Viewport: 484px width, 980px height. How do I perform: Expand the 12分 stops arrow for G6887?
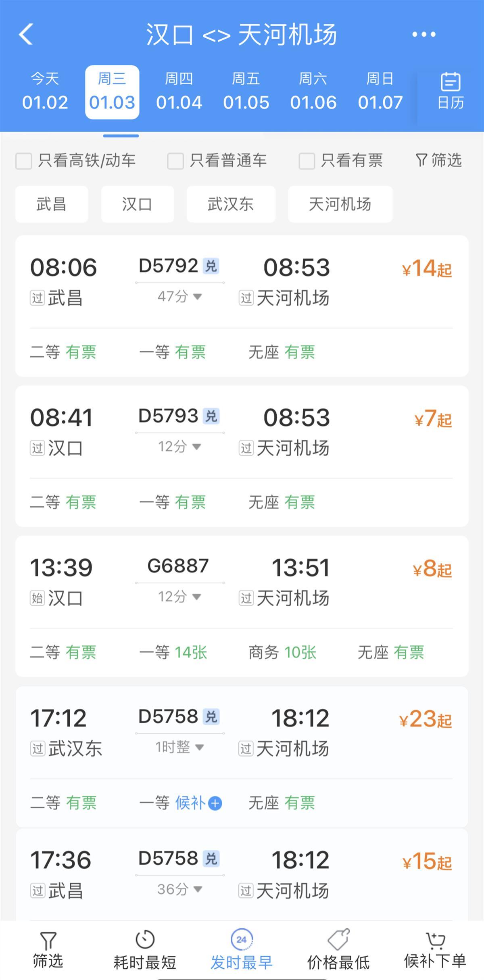click(197, 597)
